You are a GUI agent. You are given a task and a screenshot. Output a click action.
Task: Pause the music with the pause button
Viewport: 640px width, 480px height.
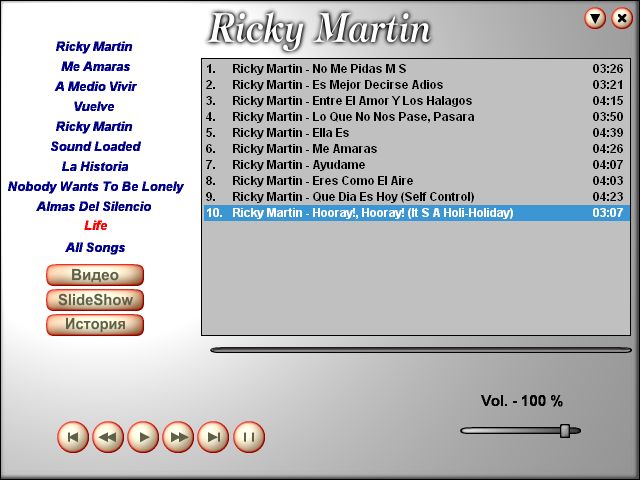249,437
